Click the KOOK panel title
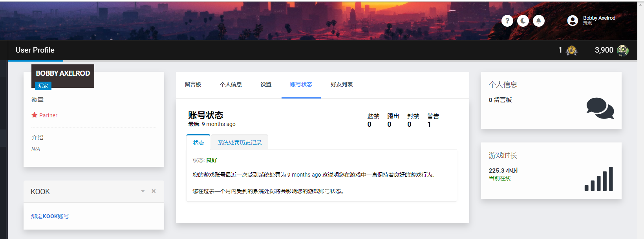Viewport: 644px width, 239px height. click(40, 192)
